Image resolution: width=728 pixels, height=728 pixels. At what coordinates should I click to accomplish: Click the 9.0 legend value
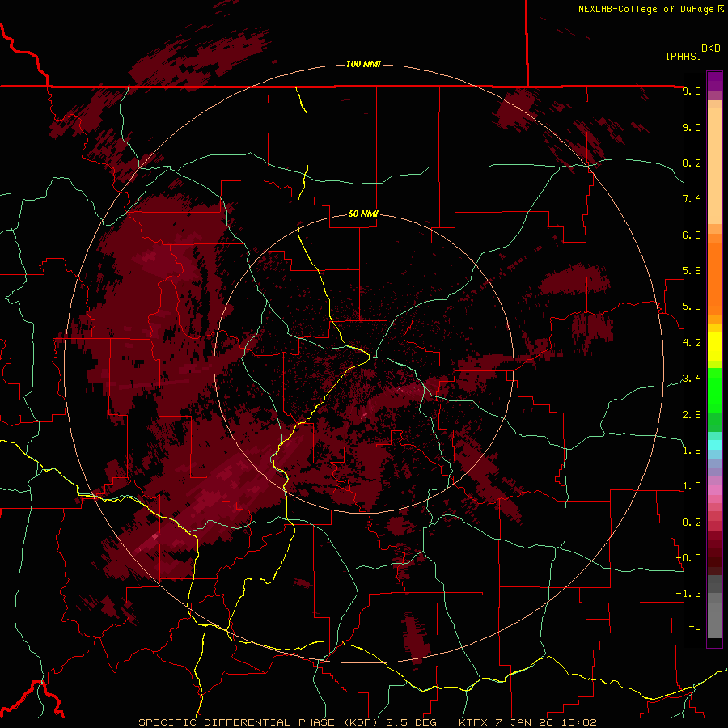(x=692, y=127)
